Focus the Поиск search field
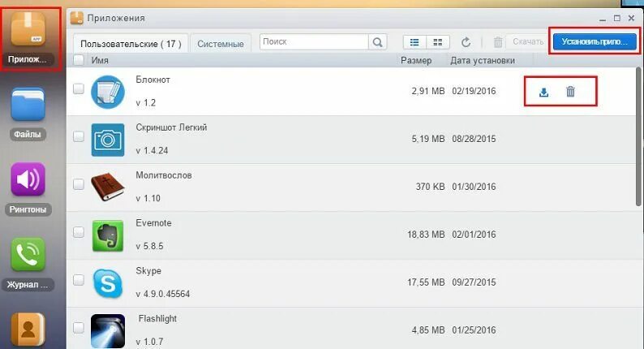The height and width of the screenshot is (349, 644). pyautogui.click(x=314, y=42)
